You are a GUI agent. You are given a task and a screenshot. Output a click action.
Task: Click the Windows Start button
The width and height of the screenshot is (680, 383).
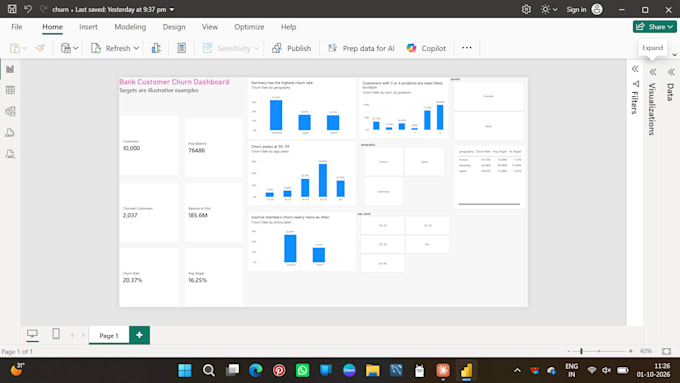coord(185,370)
